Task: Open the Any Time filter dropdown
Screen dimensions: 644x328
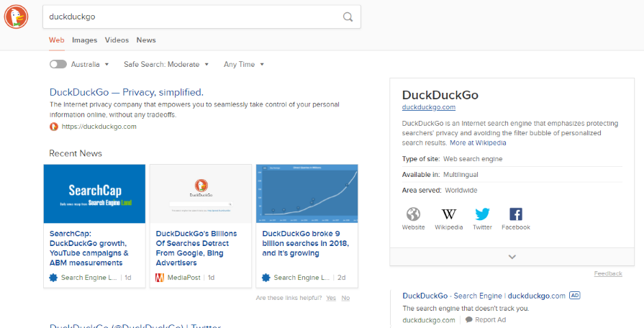Action: (244, 65)
